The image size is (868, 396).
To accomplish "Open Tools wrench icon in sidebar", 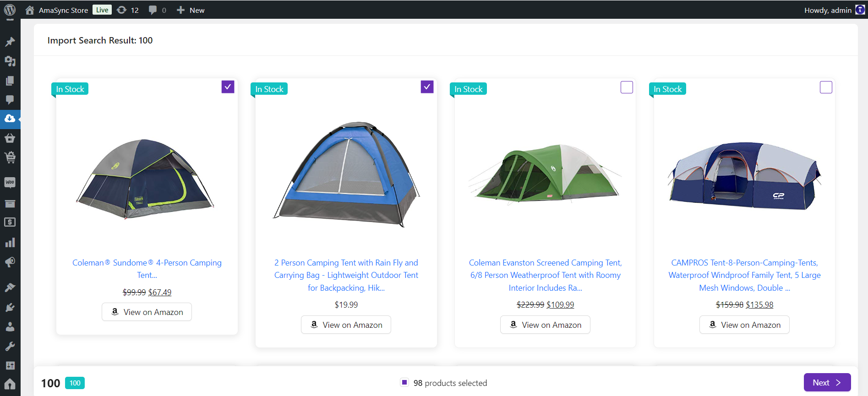I will [x=10, y=346].
